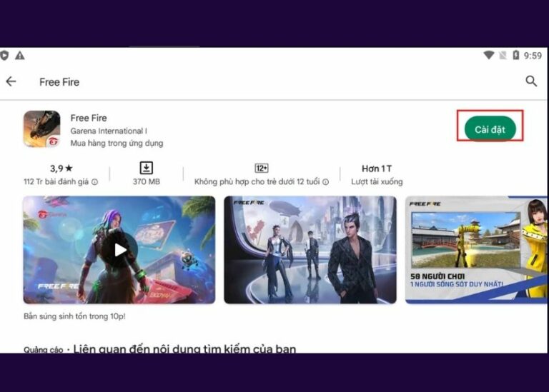
Task: Open developer Garena International I
Action: click(109, 131)
